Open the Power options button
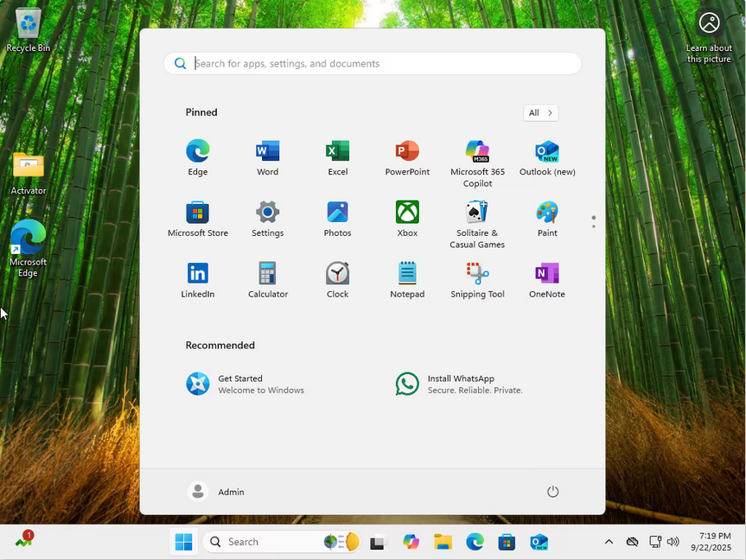The image size is (746, 560). point(552,492)
